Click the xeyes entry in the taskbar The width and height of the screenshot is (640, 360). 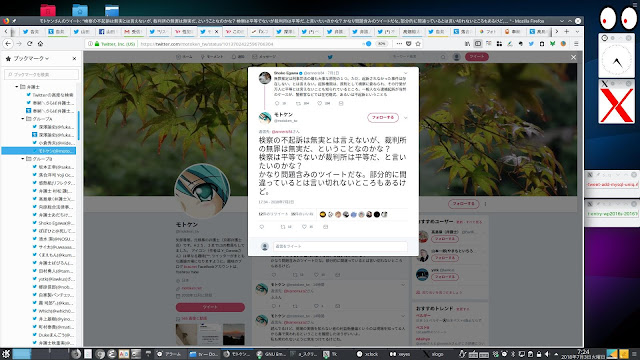coord(400,354)
